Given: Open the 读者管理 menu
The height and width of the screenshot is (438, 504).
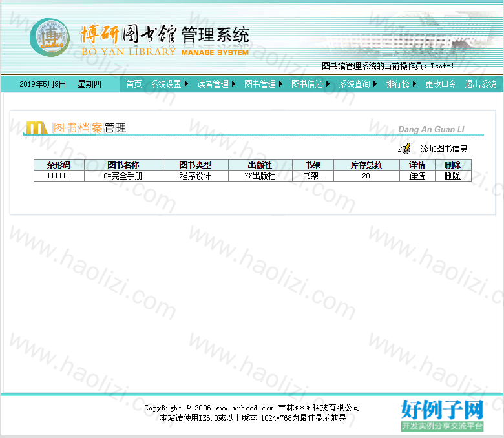Looking at the screenshot, I should coord(213,84).
